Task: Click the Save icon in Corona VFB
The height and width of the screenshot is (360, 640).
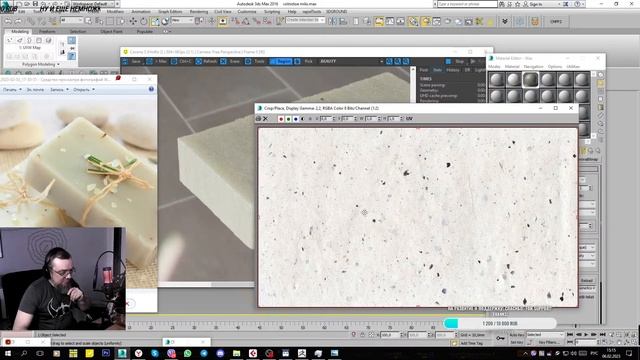Action: (125, 61)
